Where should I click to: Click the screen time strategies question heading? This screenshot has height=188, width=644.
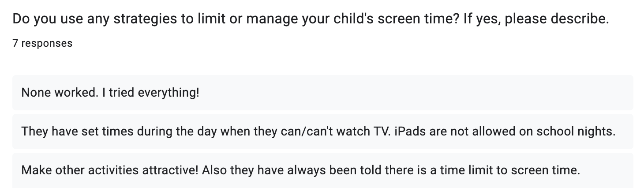coord(311,19)
